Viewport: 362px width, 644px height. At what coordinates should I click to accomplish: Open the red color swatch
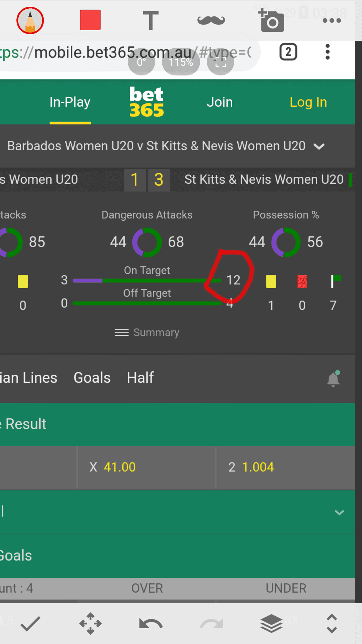[x=90, y=20]
